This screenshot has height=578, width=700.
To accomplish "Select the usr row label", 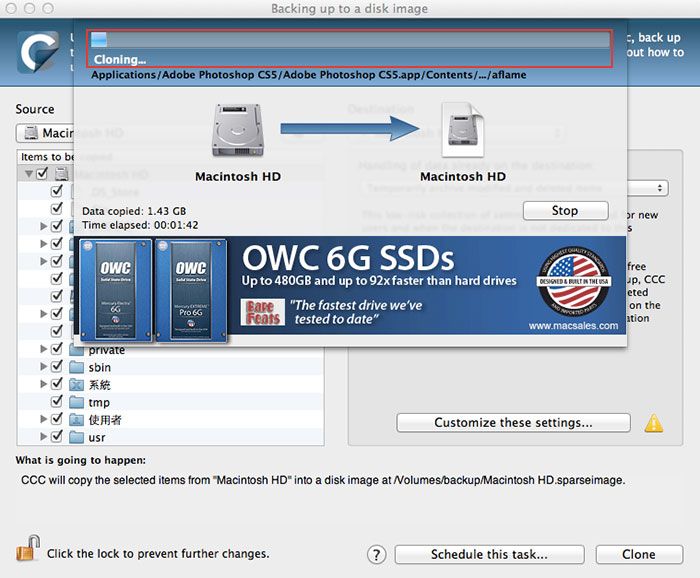I will [97, 438].
